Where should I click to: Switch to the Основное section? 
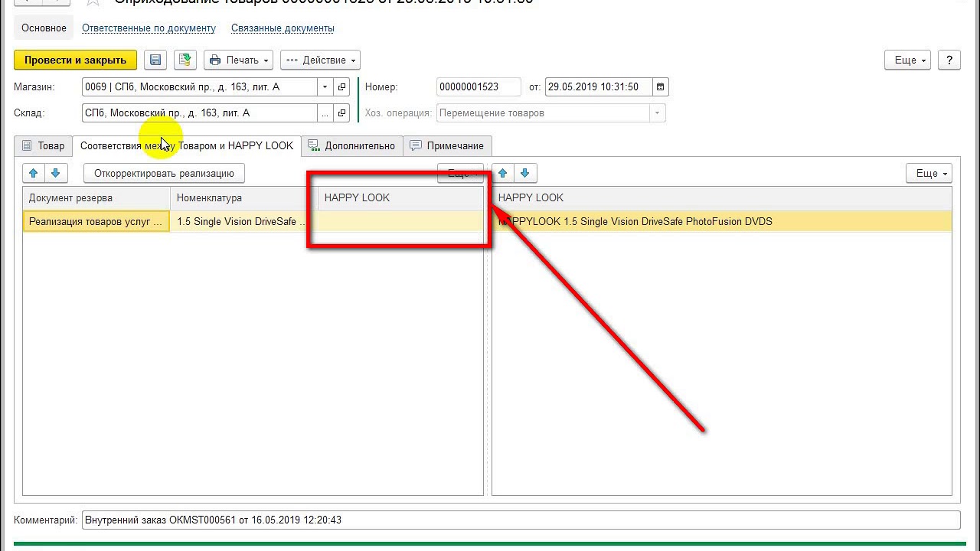pos(44,28)
